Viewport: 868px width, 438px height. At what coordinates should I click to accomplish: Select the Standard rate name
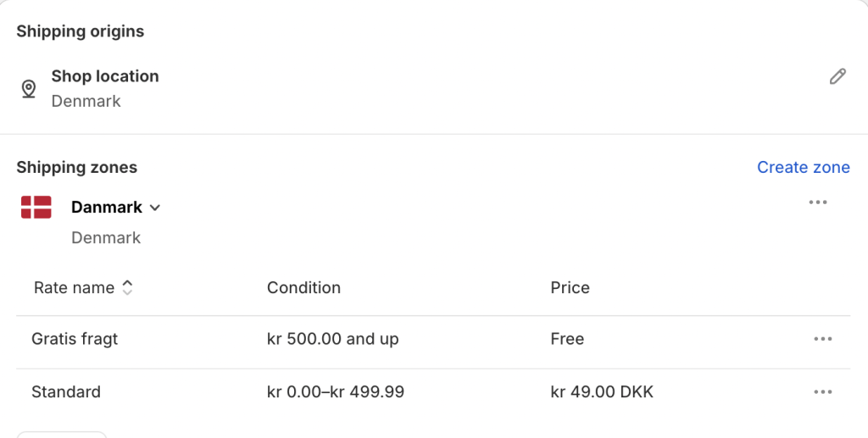tap(66, 392)
